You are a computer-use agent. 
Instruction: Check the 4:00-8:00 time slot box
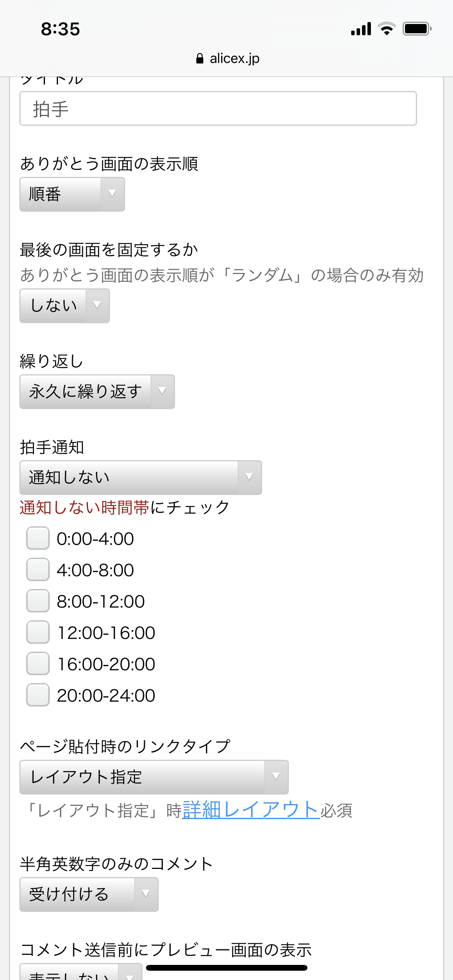pos(38,570)
